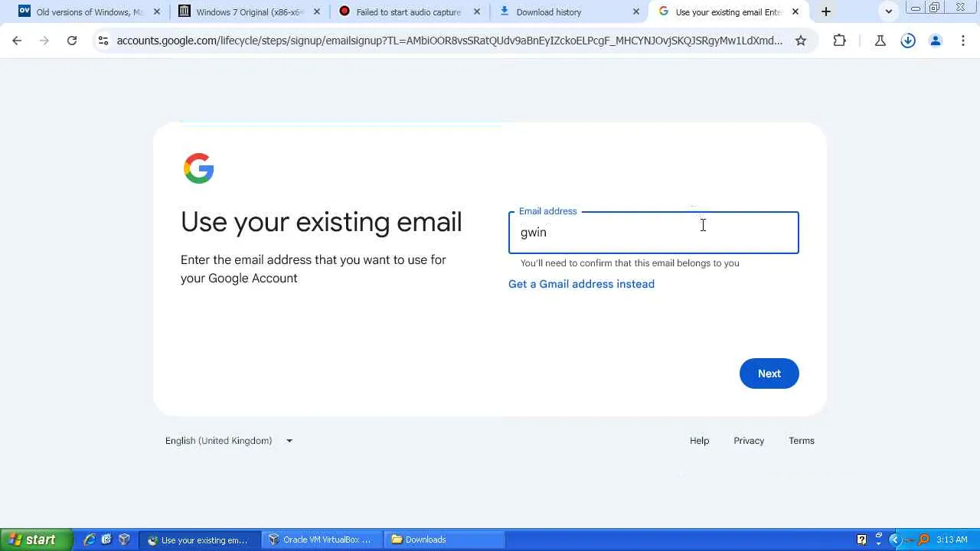Click the address bar URL
Screen dimensions: 980x551
point(449,41)
